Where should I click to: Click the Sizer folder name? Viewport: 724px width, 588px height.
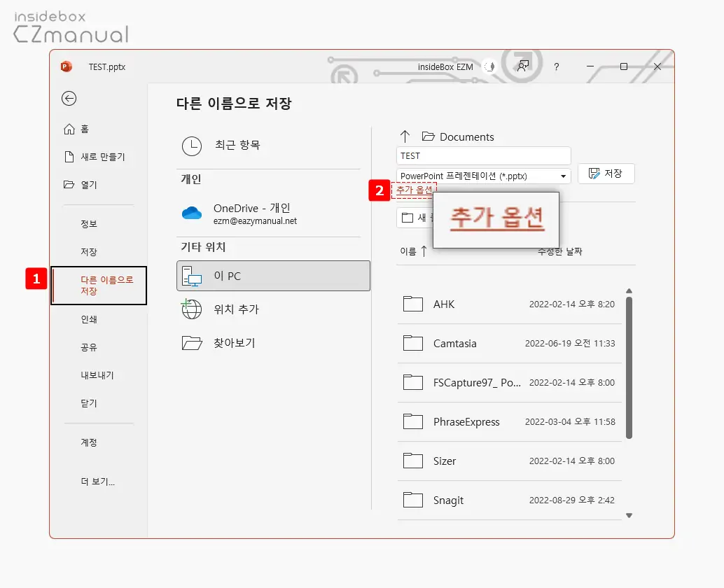point(445,461)
